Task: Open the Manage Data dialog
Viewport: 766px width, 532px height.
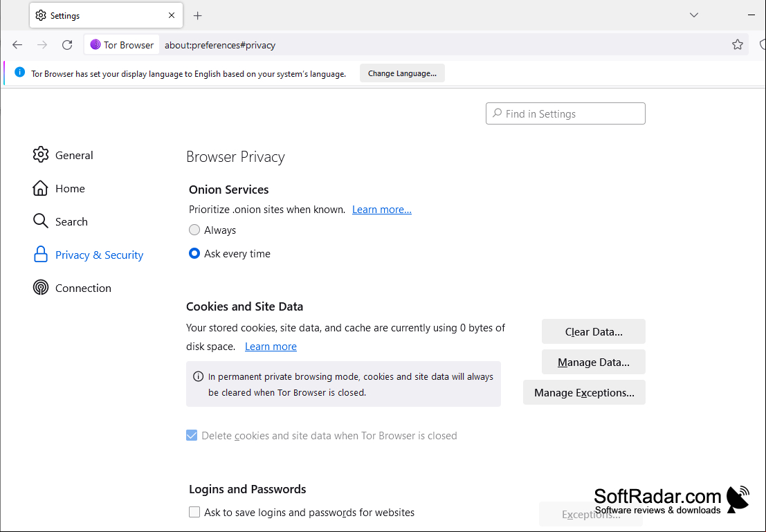Action: [x=594, y=362]
